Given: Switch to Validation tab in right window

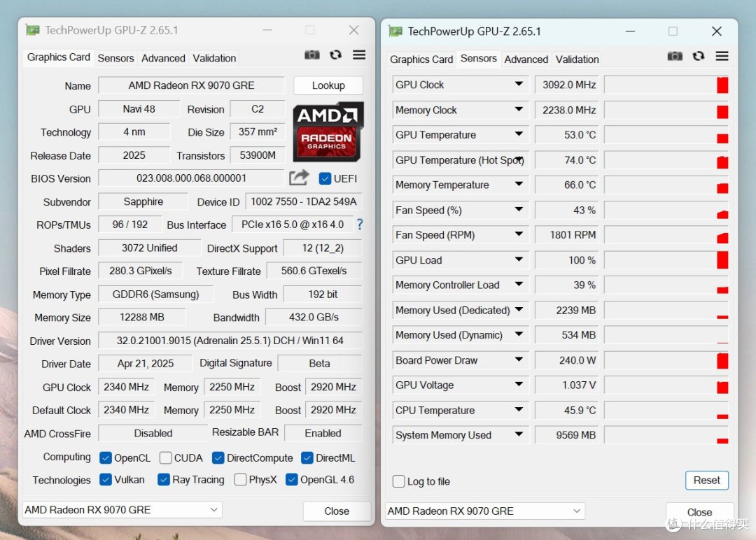Looking at the screenshot, I should coord(577,59).
